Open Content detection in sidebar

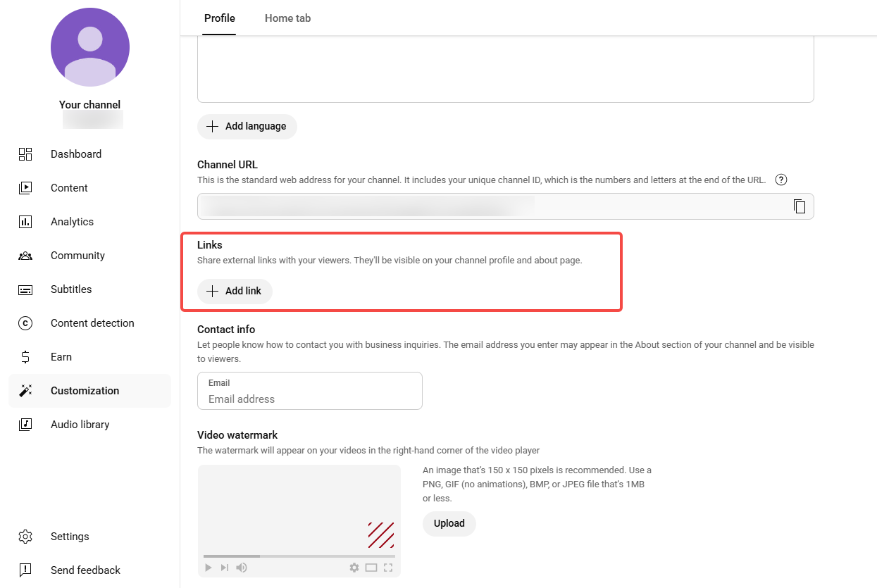(92, 323)
